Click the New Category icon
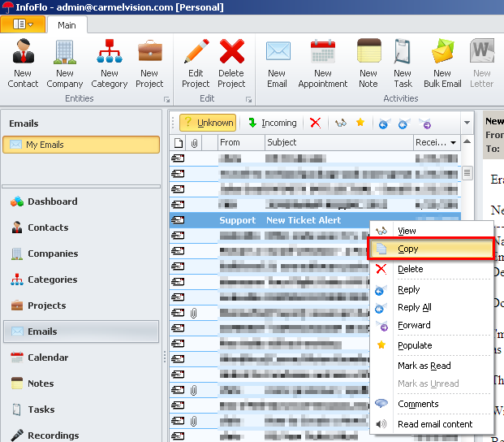Viewport: 504px width, 442px height. [109, 54]
